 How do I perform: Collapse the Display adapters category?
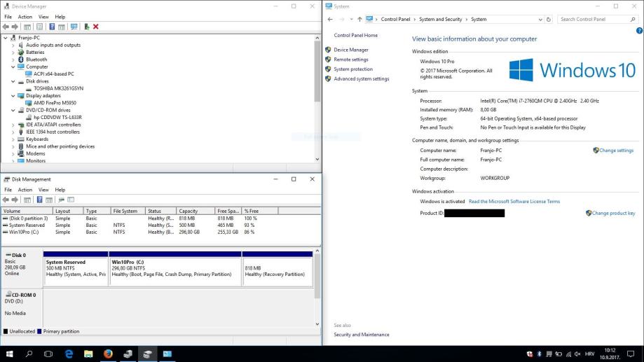[13, 96]
